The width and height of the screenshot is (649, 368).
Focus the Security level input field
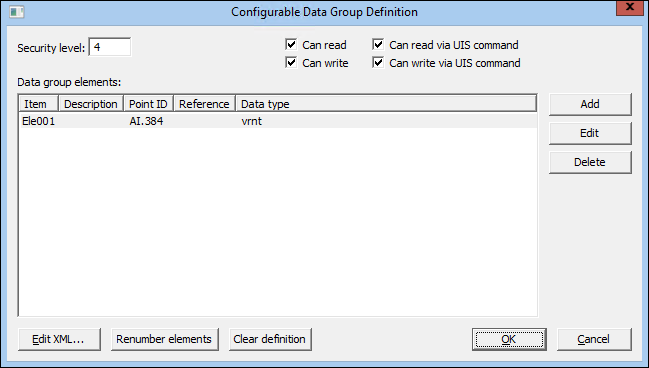(x=110, y=47)
